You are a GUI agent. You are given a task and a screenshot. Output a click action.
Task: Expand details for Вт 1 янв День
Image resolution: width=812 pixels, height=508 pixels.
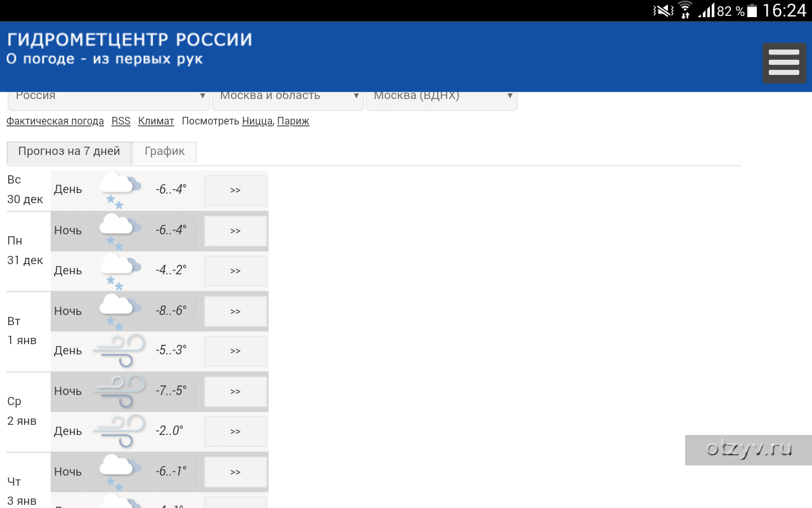(235, 351)
